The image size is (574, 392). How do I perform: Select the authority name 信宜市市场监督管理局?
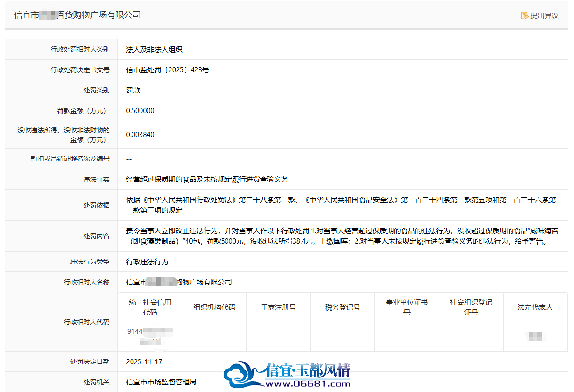click(x=162, y=382)
